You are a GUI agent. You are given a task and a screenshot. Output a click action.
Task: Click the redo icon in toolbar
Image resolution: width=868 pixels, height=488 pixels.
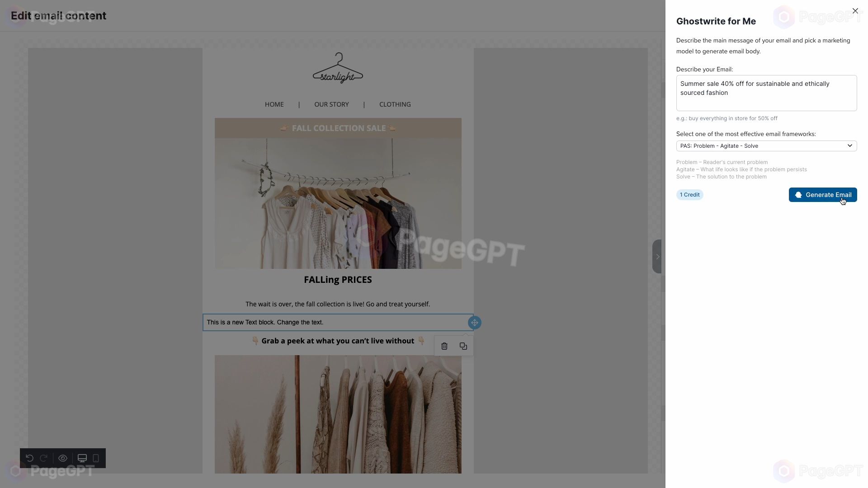tap(43, 458)
